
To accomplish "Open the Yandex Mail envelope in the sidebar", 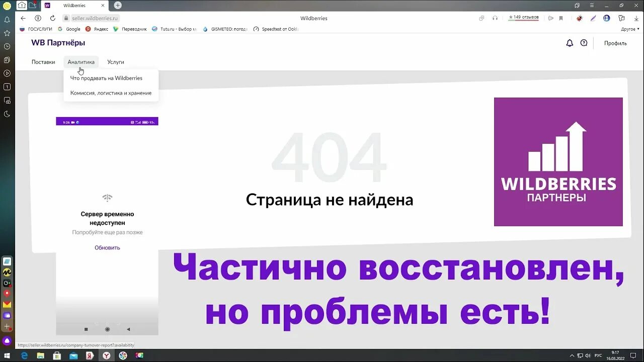I will pyautogui.click(x=7, y=305).
